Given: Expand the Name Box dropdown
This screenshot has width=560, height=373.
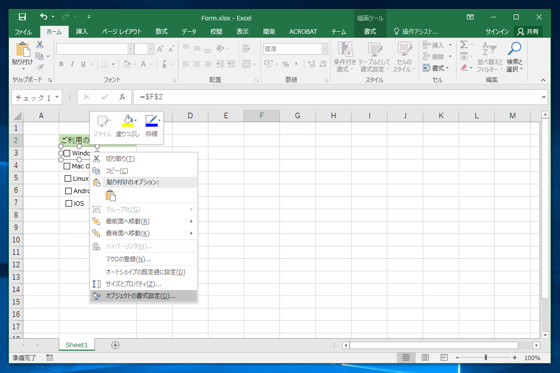Looking at the screenshot, I should tap(57, 97).
